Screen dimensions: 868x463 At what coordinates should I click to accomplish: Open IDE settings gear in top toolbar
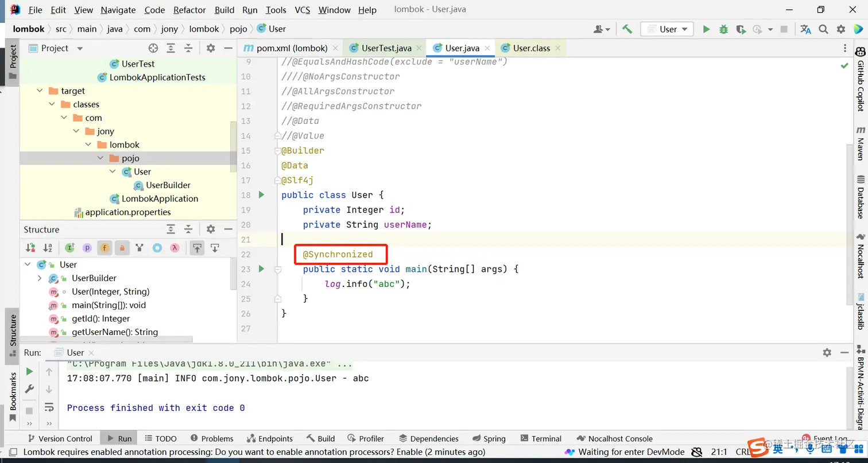coord(841,29)
